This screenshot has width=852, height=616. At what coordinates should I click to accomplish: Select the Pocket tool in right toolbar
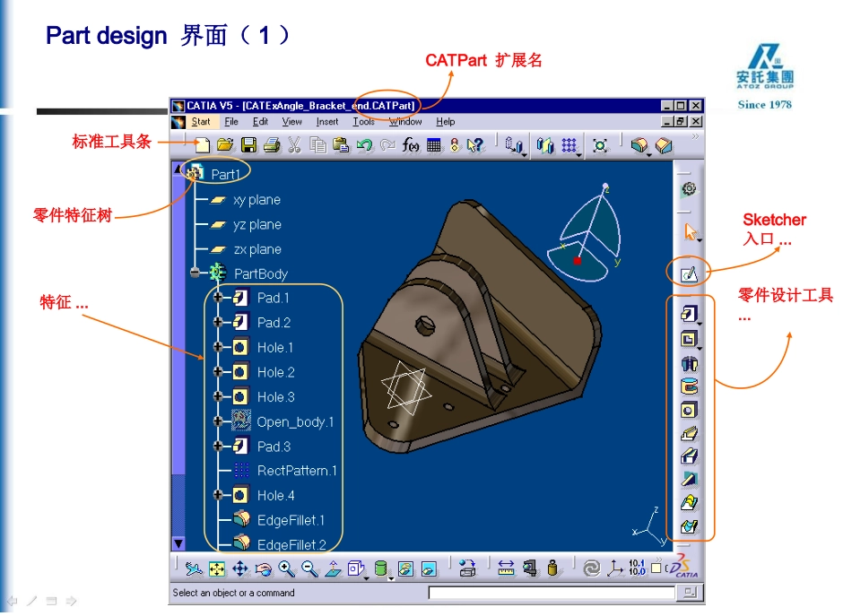pos(689,339)
